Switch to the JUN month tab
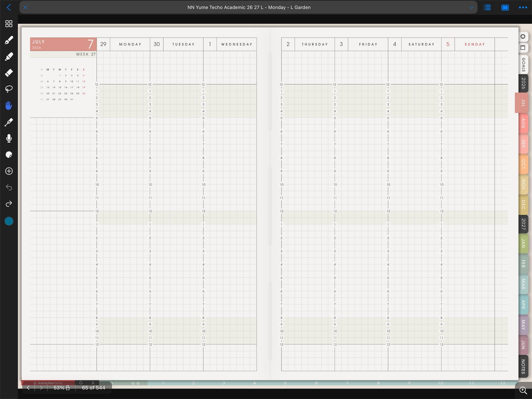Viewport: 532px width, 399px height. pyautogui.click(x=523, y=345)
